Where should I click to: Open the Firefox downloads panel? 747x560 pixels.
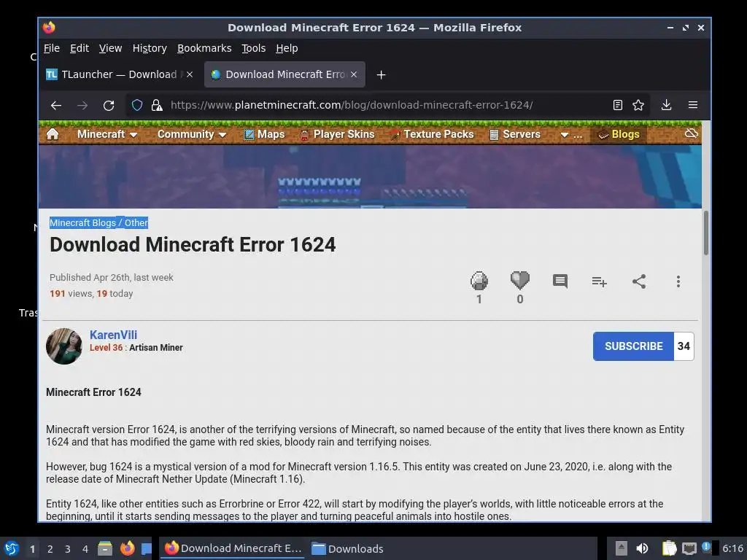click(x=667, y=105)
